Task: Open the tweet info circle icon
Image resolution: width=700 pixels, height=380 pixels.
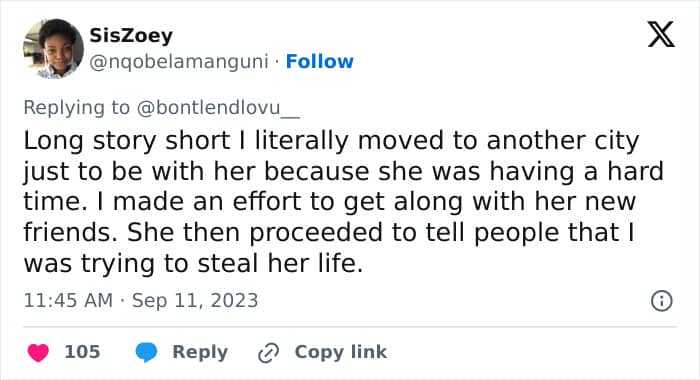Action: pos(661,301)
